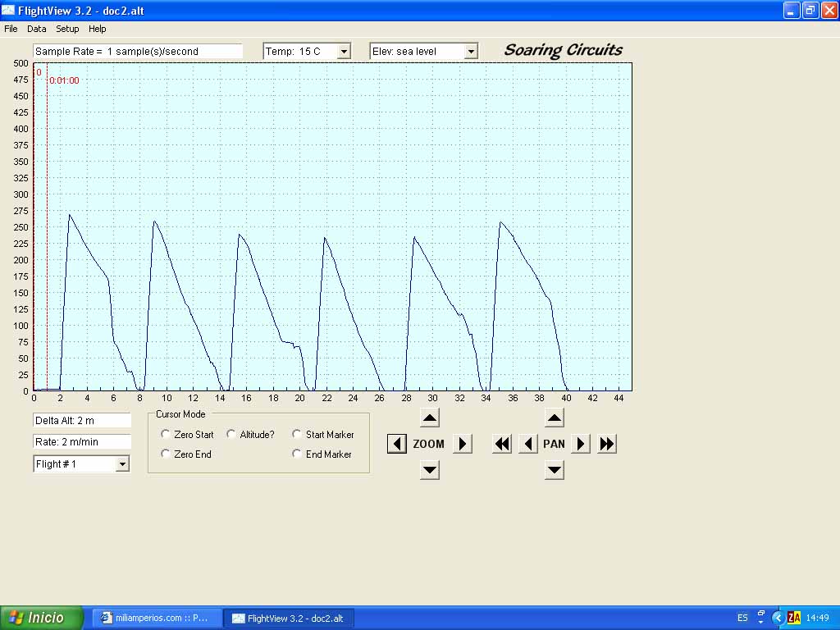Image resolution: width=840 pixels, height=630 pixels.
Task: Open the Setup menu
Action: [67, 29]
